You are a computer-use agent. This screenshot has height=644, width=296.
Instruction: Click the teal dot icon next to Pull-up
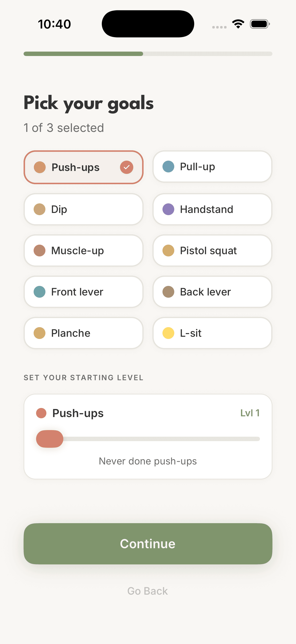tap(169, 167)
